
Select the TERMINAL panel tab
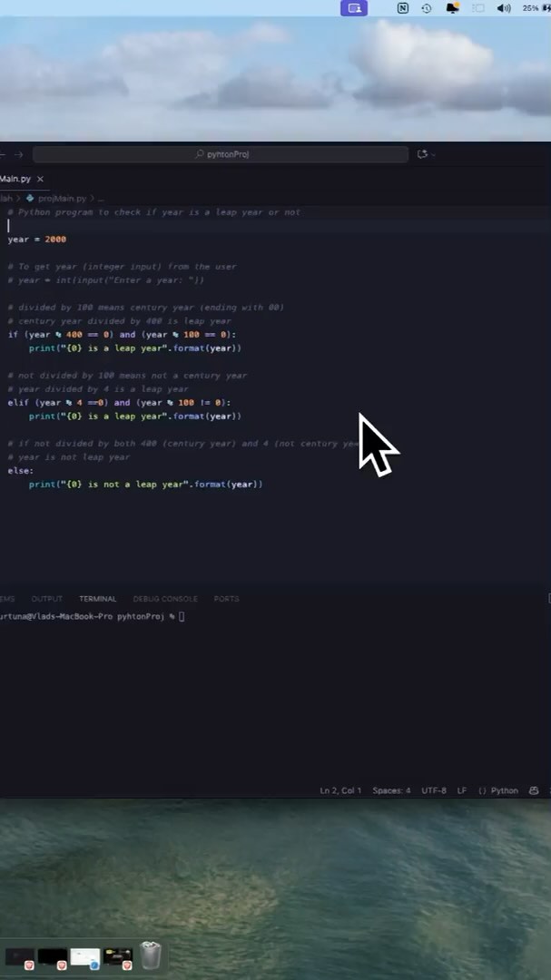97,599
